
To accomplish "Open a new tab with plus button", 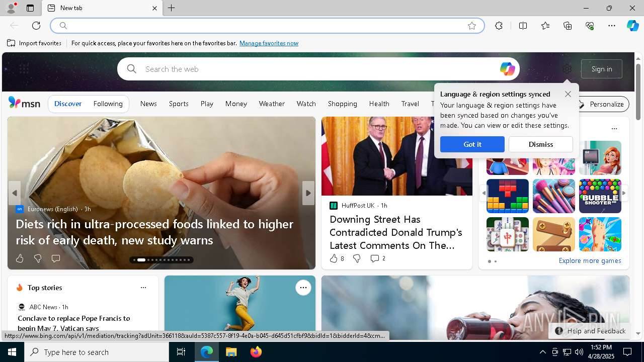I will point(171,8).
